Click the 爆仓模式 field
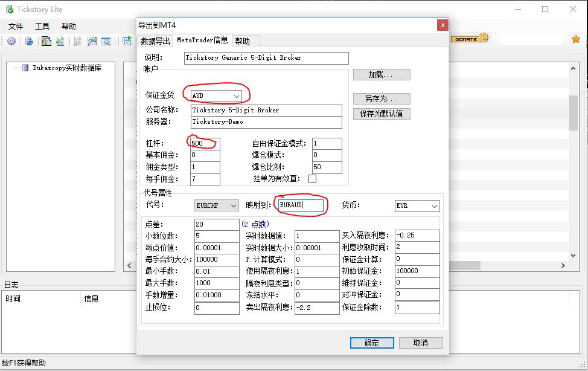The image size is (588, 371). 327,155
